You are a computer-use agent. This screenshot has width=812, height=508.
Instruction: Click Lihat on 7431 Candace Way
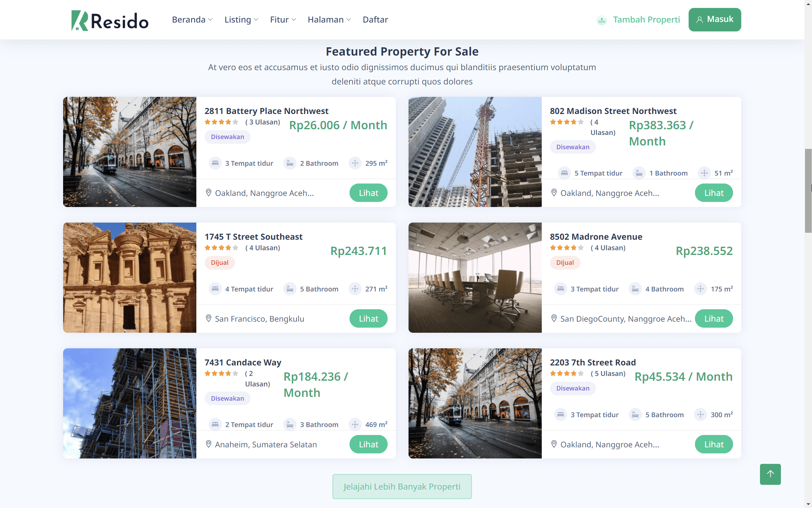[369, 444]
